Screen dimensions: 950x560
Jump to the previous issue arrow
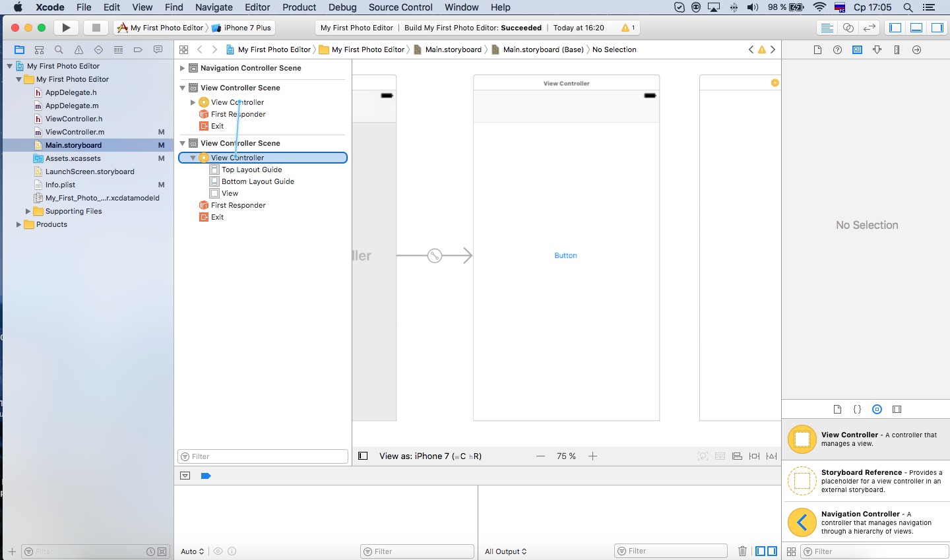751,49
